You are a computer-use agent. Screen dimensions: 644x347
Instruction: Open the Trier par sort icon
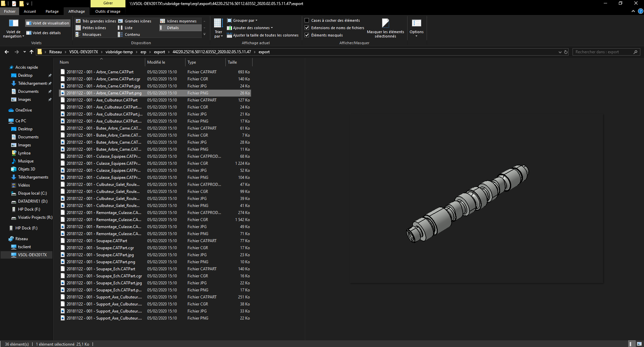pyautogui.click(x=218, y=23)
